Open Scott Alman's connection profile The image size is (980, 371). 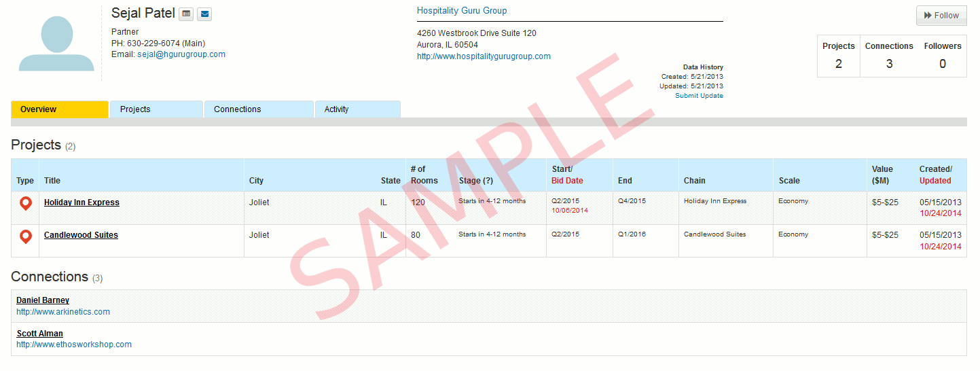pos(39,334)
